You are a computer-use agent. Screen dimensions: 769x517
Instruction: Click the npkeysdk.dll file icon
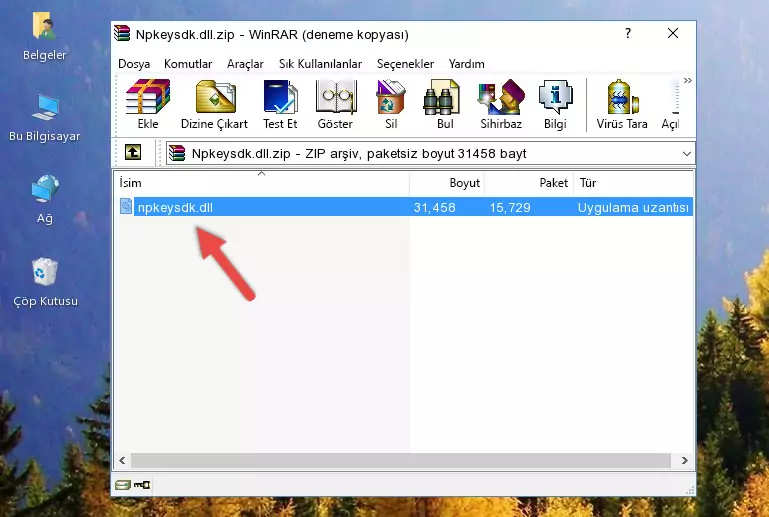pos(126,207)
